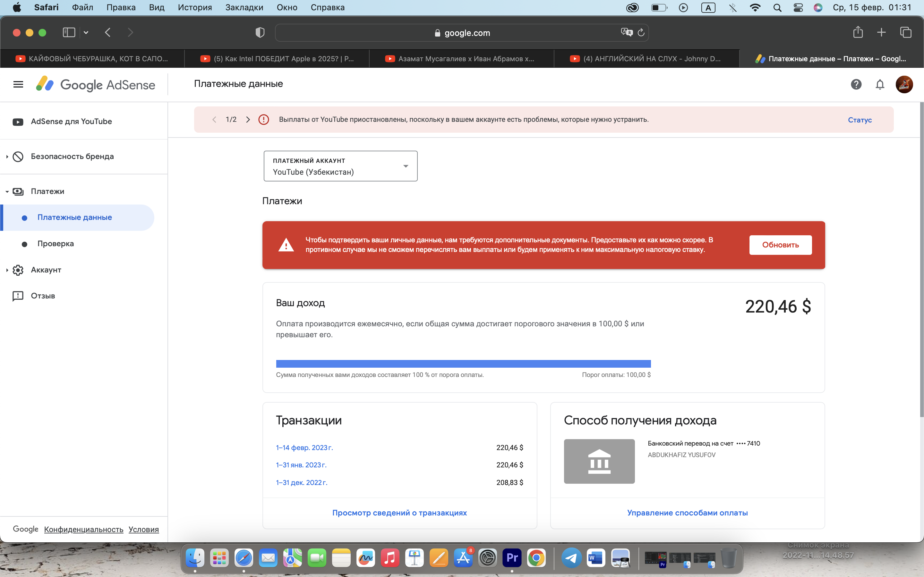Open Telegram from the Dock
924x577 pixels.
(571, 557)
